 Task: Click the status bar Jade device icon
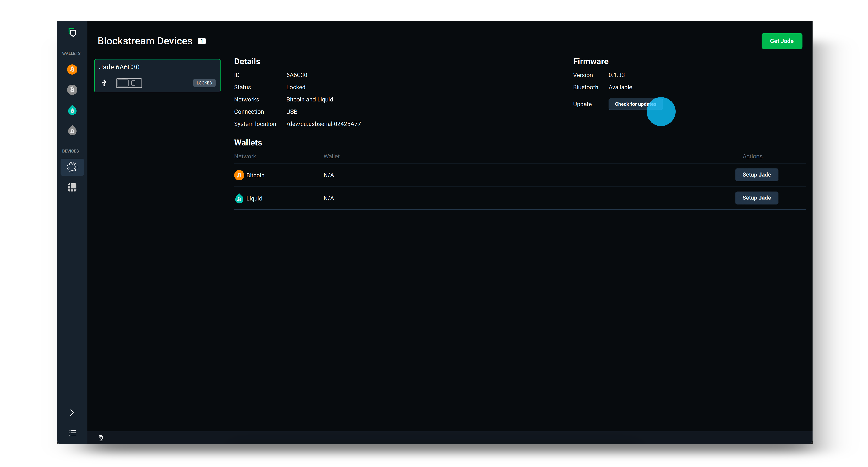pos(101,438)
